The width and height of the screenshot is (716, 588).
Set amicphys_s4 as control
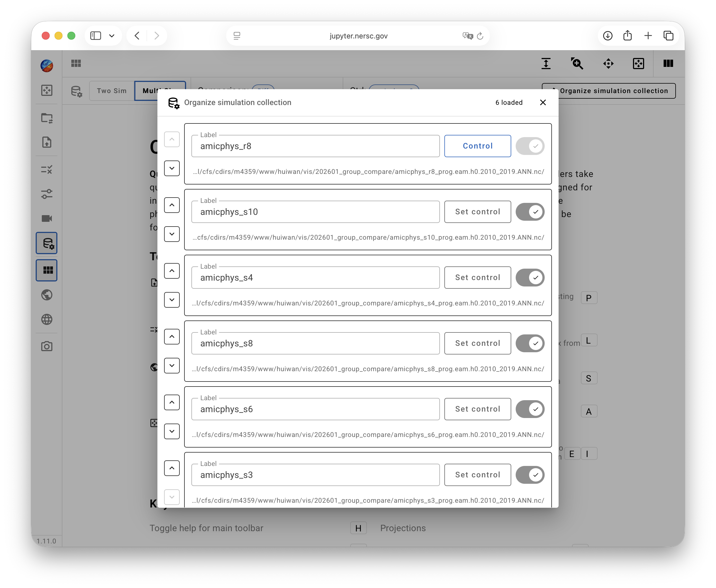(477, 277)
